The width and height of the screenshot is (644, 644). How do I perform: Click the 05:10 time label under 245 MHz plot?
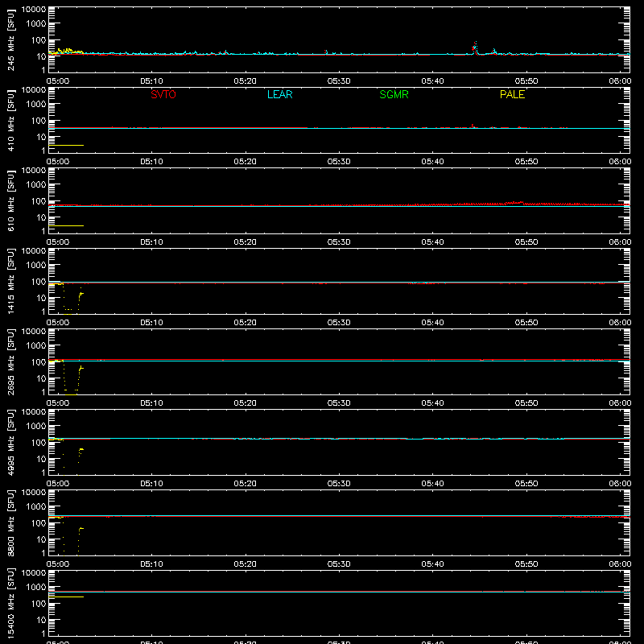(x=151, y=81)
